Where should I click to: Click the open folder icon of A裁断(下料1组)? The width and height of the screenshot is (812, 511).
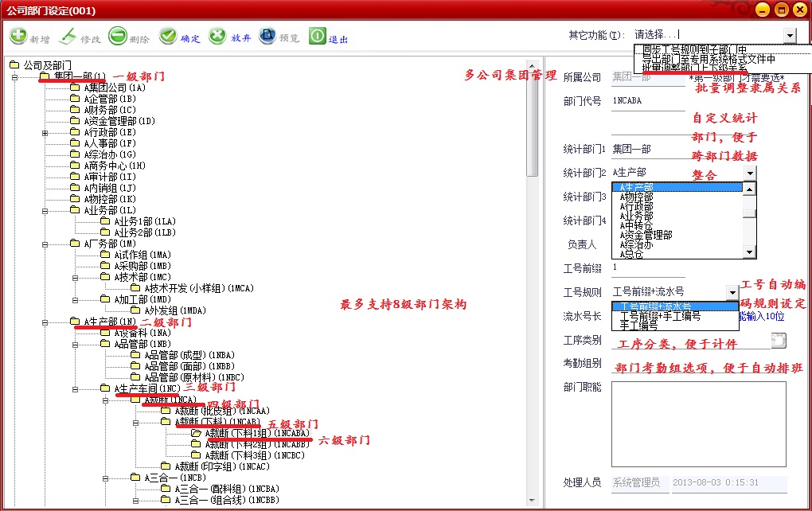coord(196,433)
